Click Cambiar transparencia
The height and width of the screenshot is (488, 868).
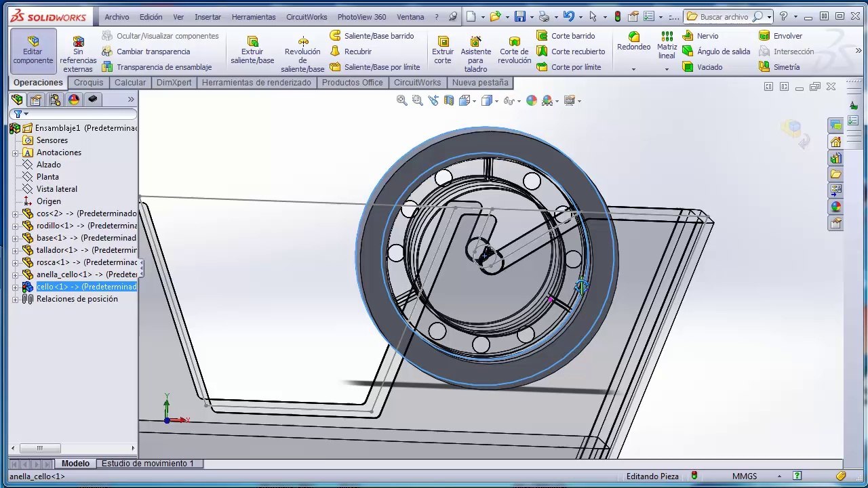pyautogui.click(x=146, y=51)
